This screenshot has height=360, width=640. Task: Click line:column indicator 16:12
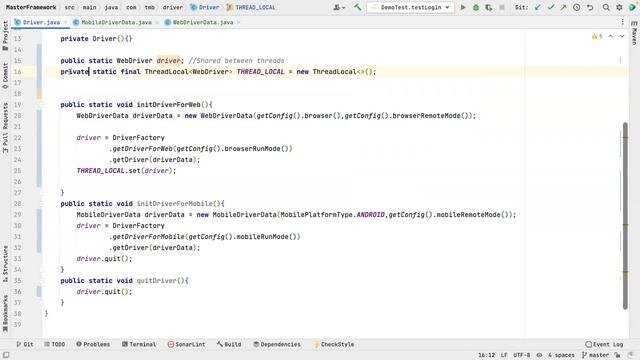(486, 356)
